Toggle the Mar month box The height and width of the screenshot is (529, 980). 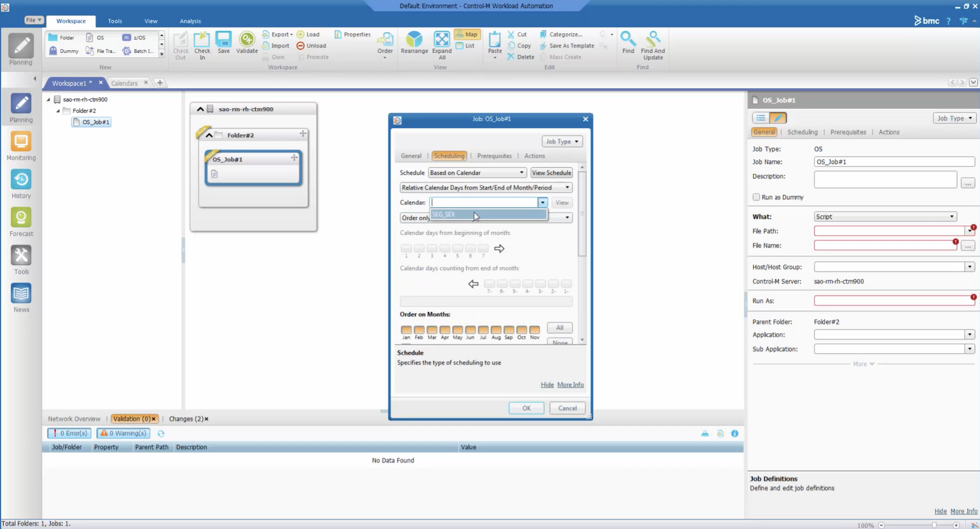[432, 330]
